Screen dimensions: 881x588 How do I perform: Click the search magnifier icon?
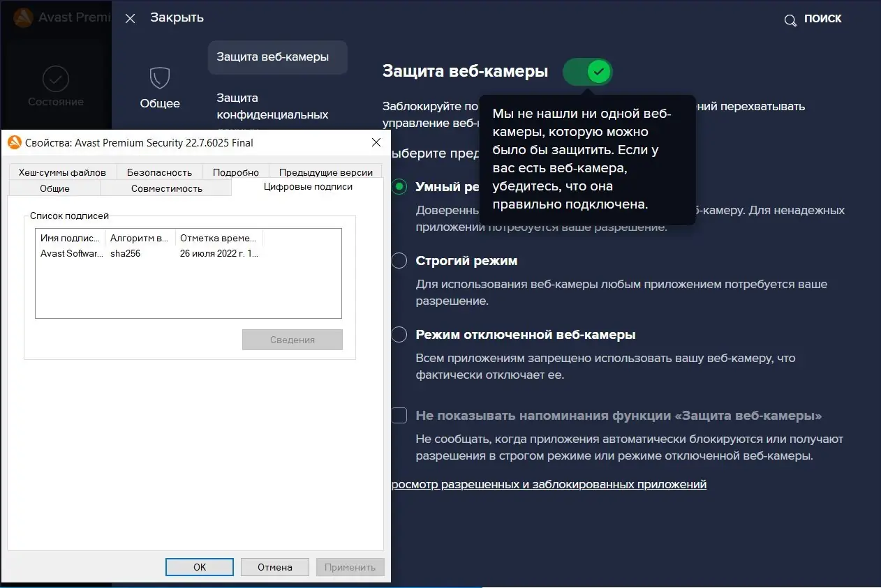coord(790,20)
